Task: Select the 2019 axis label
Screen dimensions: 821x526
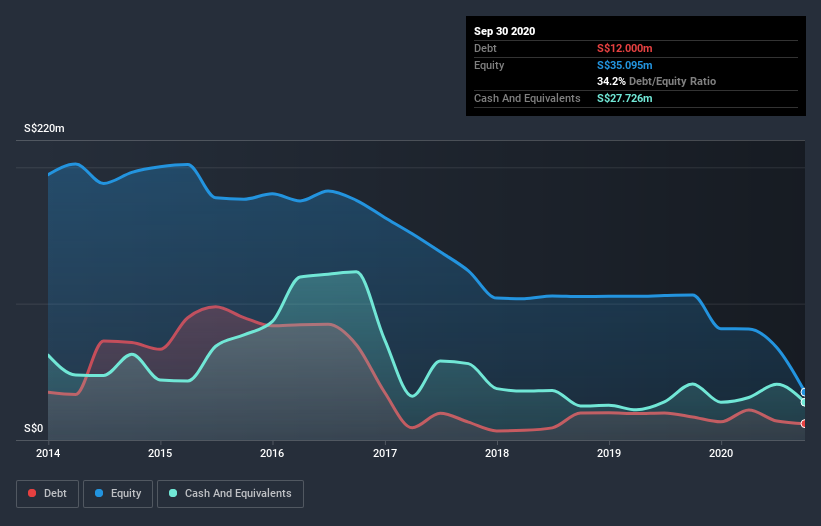Action: [x=609, y=453]
